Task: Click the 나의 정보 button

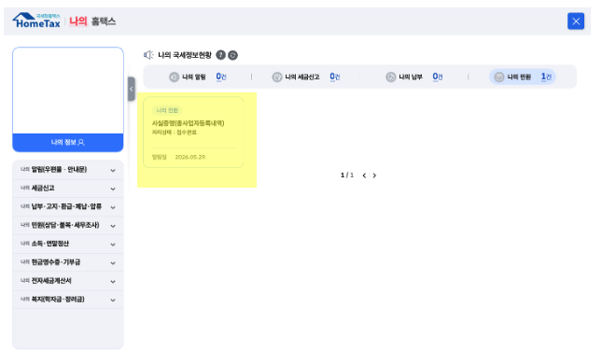Action: coord(68,143)
